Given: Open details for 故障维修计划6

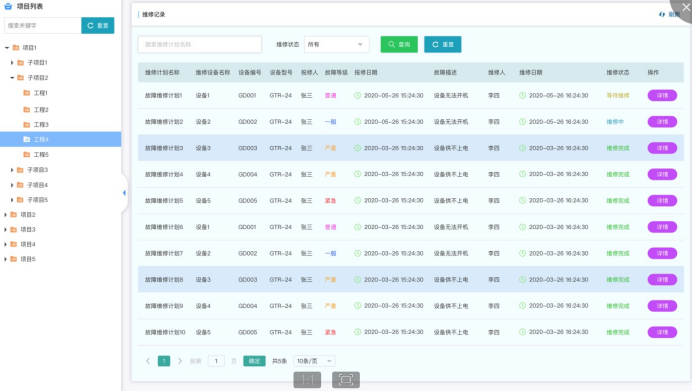Looking at the screenshot, I should click(662, 227).
